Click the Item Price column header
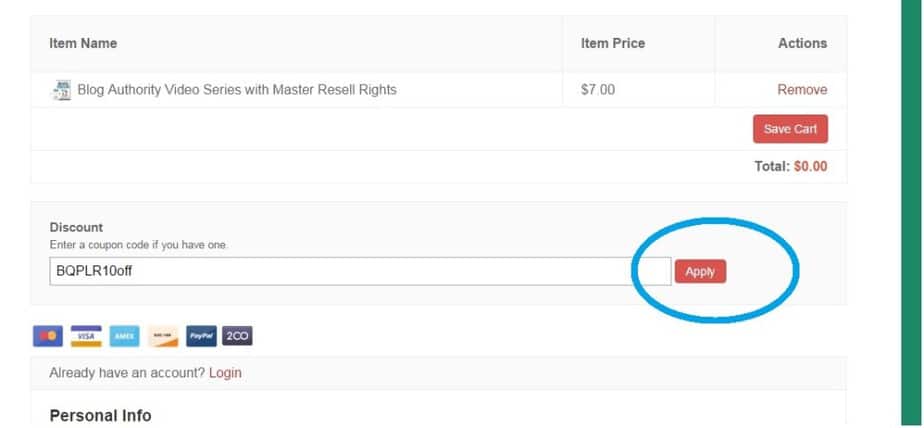Image resolution: width=924 pixels, height=428 pixels. [613, 43]
